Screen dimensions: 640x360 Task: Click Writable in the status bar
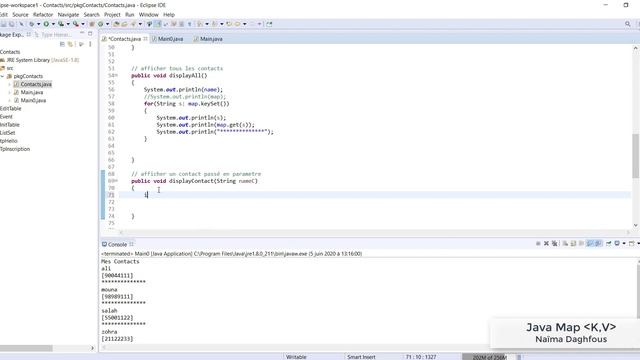[x=296, y=357]
